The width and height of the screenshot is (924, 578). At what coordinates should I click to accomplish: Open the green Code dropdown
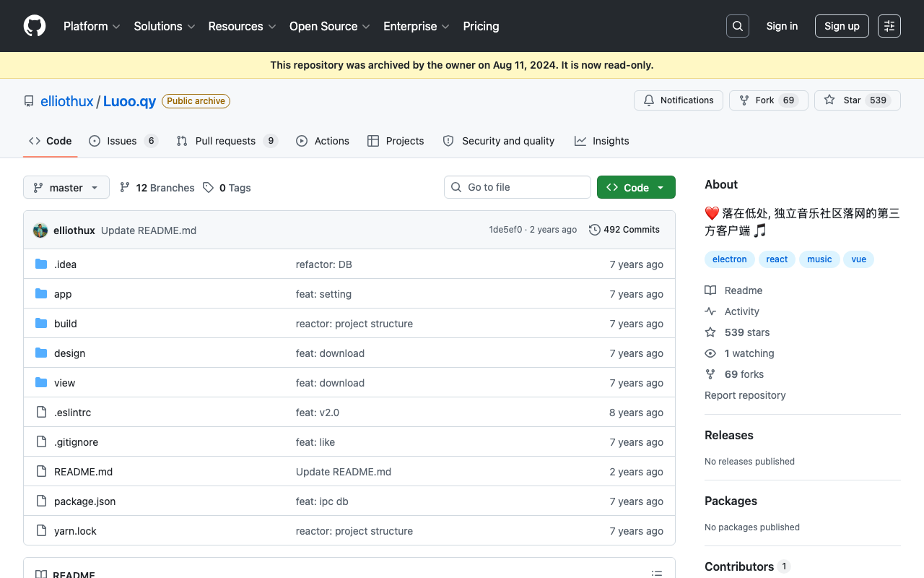(636, 187)
